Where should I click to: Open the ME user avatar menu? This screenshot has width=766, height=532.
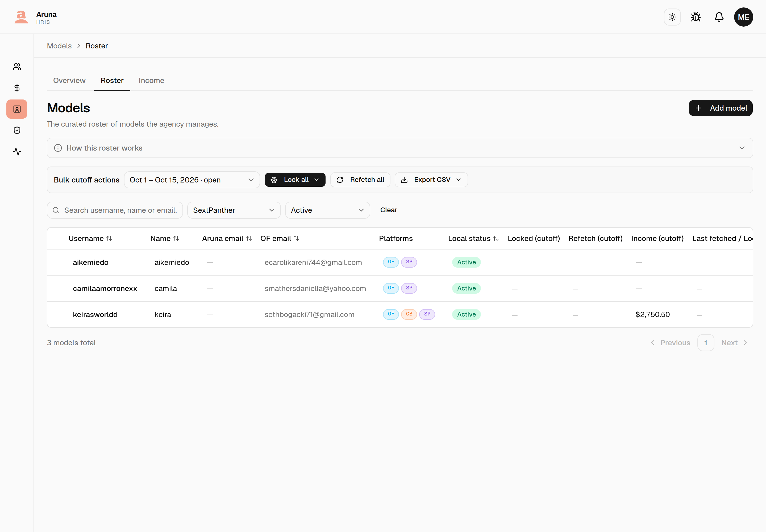tap(743, 17)
